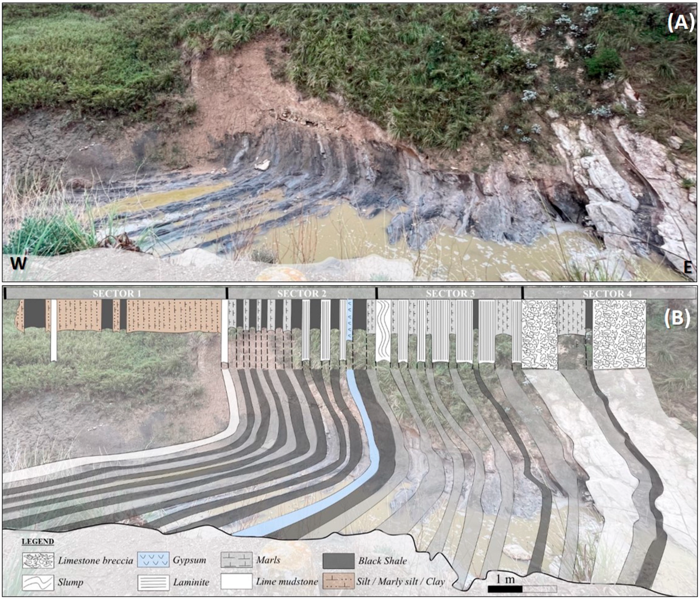Click the Marls legend pattern box

[236, 560]
